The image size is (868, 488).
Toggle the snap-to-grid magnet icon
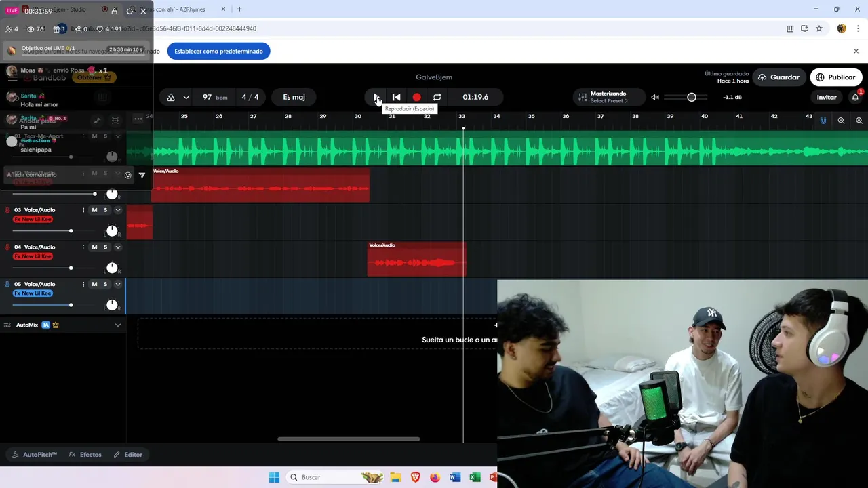(x=823, y=120)
